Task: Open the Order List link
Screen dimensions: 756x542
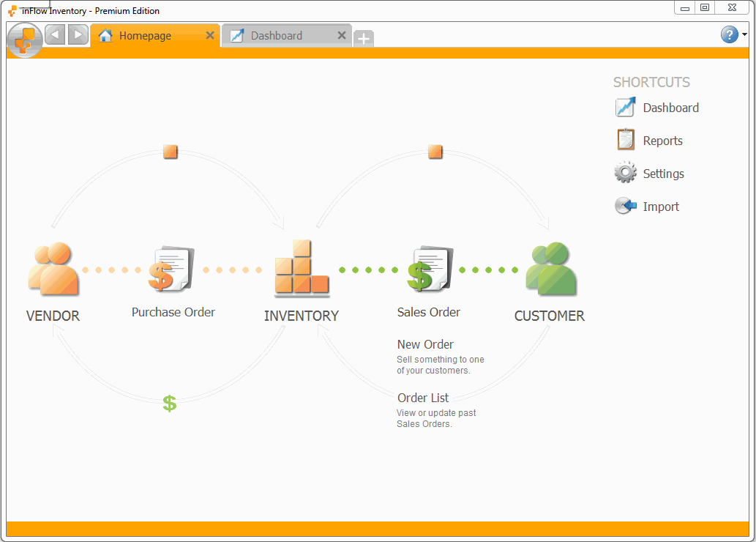Action: click(423, 398)
